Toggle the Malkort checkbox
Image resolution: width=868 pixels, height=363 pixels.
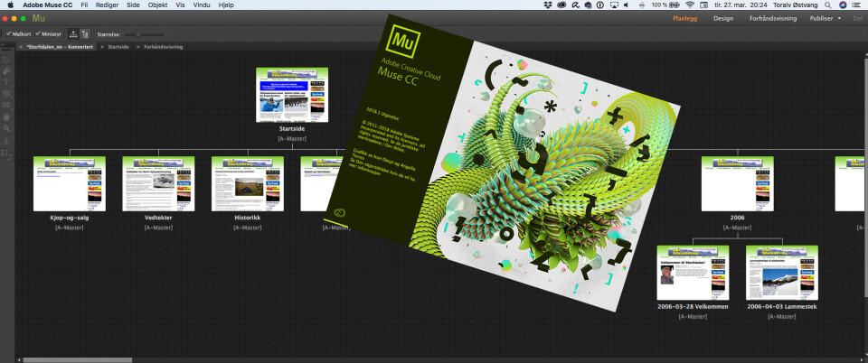point(8,33)
